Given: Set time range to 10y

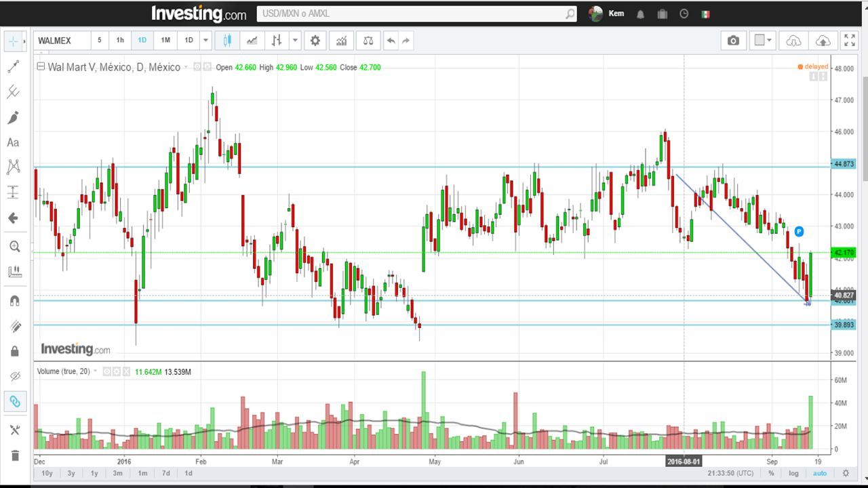Looking at the screenshot, I should click(x=47, y=473).
